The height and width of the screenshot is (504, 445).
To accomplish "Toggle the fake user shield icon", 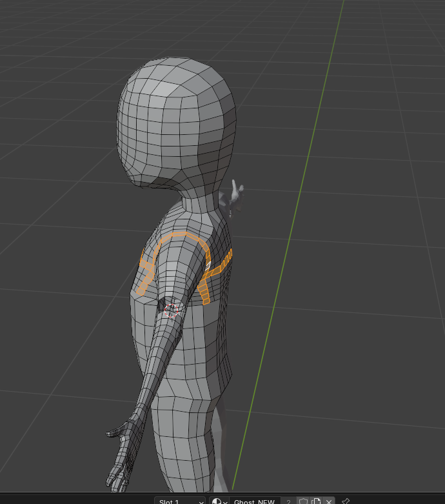I will [x=303, y=501].
